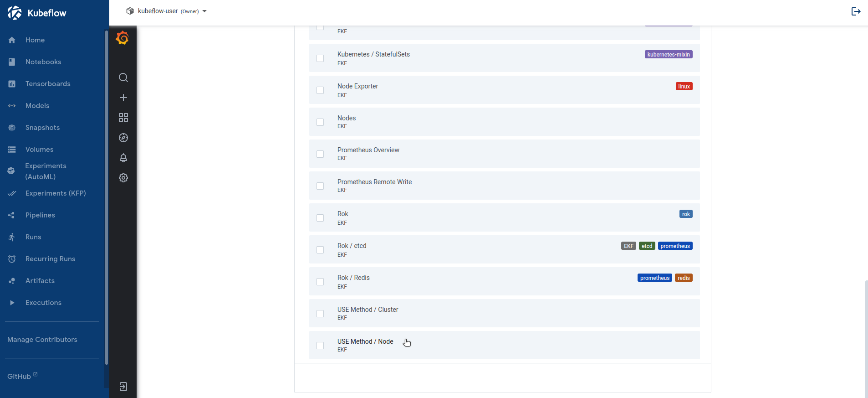Go to Volumes in sidebar
Screen dimensions: 868x398
(39, 150)
